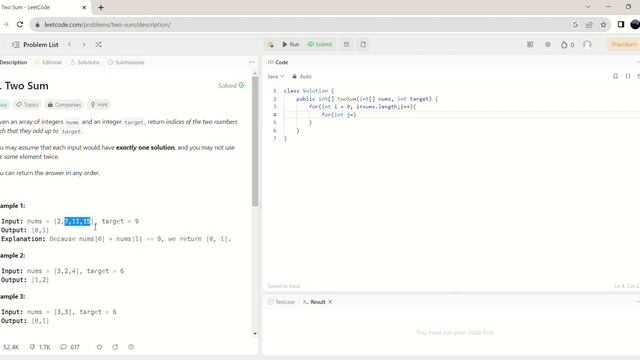The height and width of the screenshot is (360, 640).
Task: Go to the previous problem arrow
Action: coord(69,44)
